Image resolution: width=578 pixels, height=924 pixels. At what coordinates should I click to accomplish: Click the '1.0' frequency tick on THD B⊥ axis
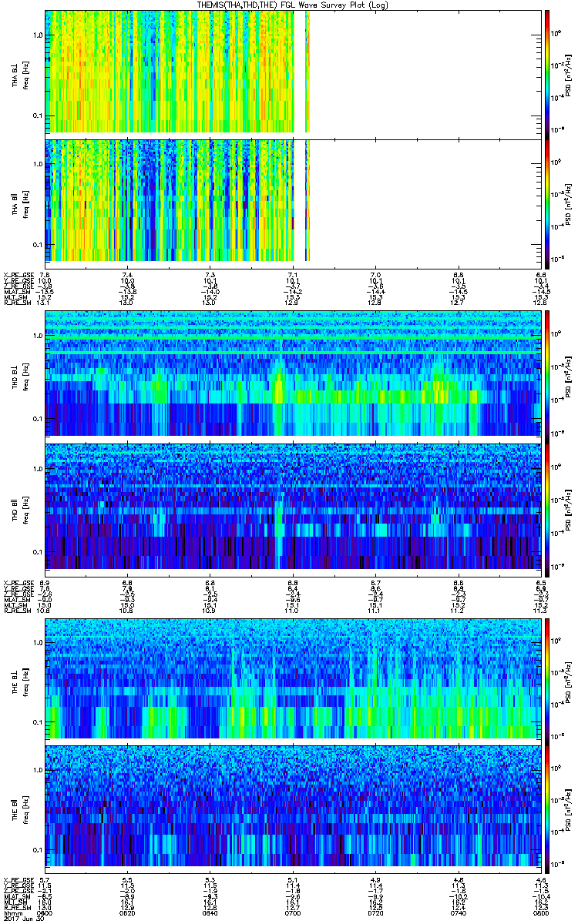tap(37, 336)
